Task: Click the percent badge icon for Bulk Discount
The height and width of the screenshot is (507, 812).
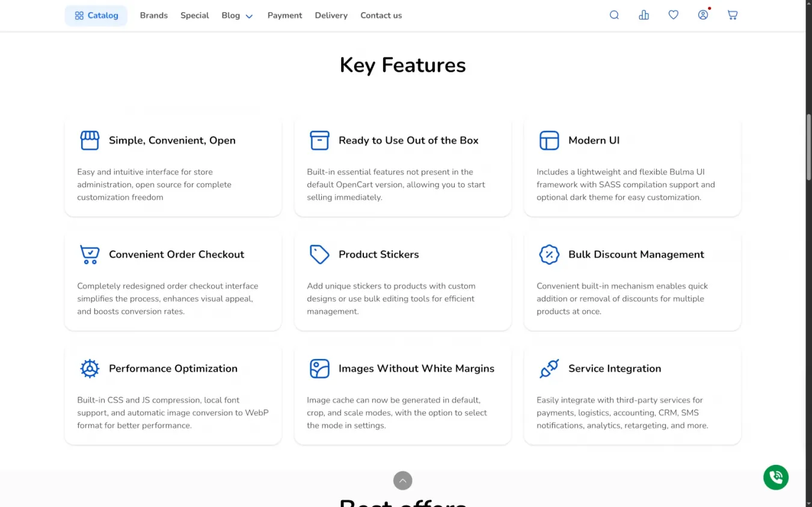Action: [549, 254]
